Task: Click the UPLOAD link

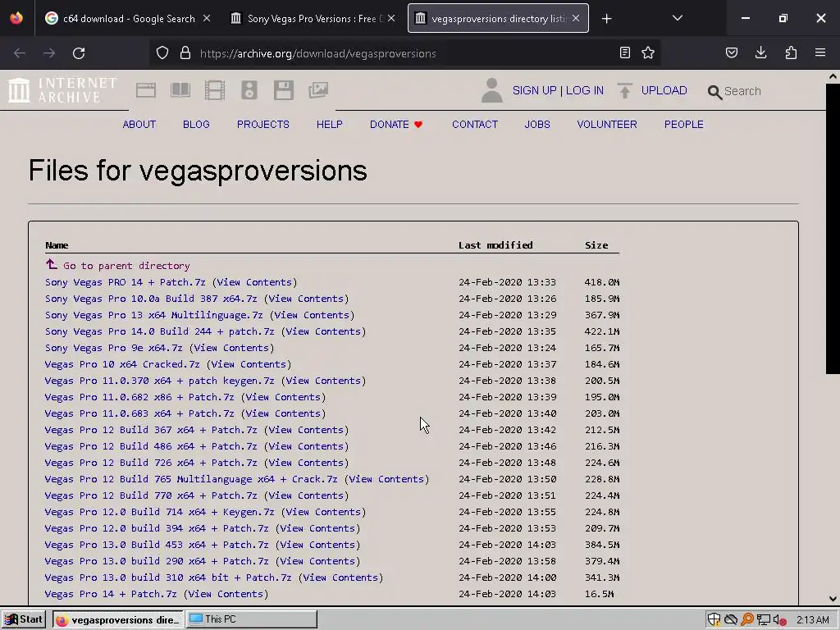Action: point(664,90)
